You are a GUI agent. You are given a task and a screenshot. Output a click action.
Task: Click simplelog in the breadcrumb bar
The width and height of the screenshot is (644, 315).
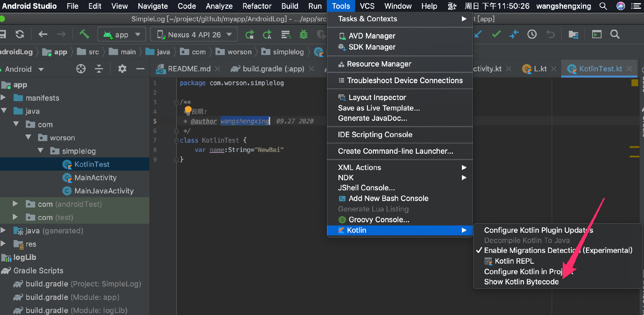(288, 52)
